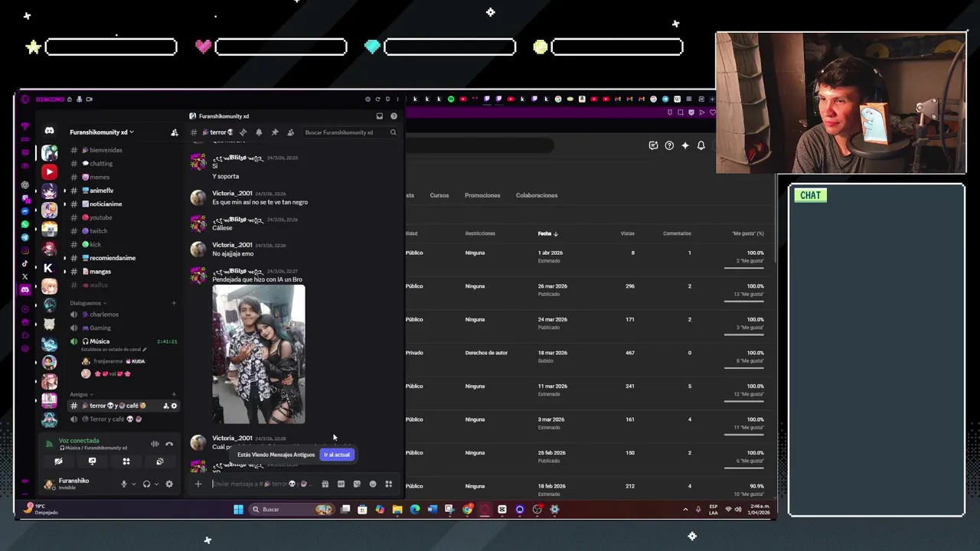Open notification settings bell in channel header
Screen dimensions: 980x551
(259, 132)
